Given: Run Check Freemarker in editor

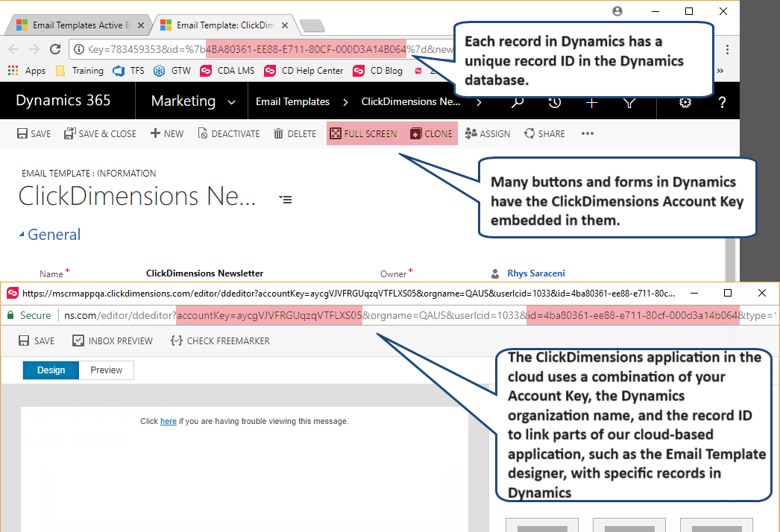Looking at the screenshot, I should tap(220, 341).
